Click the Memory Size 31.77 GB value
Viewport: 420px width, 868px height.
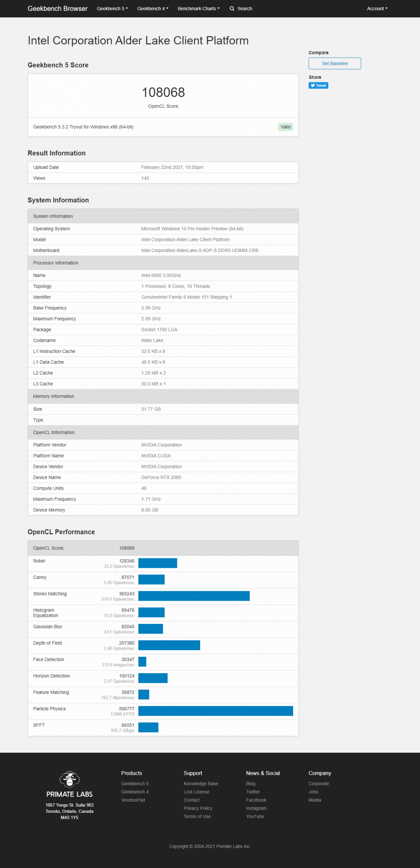tap(151, 409)
